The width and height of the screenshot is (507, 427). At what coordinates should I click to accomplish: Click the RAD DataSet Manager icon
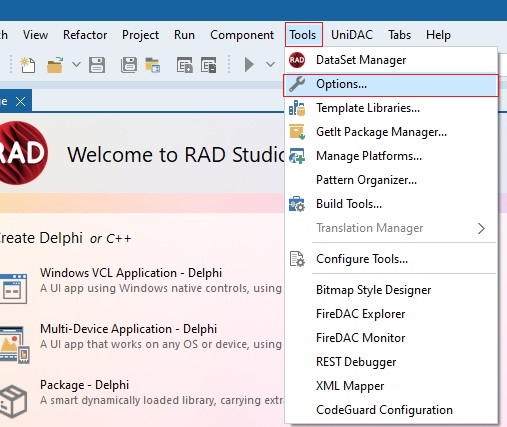297,60
